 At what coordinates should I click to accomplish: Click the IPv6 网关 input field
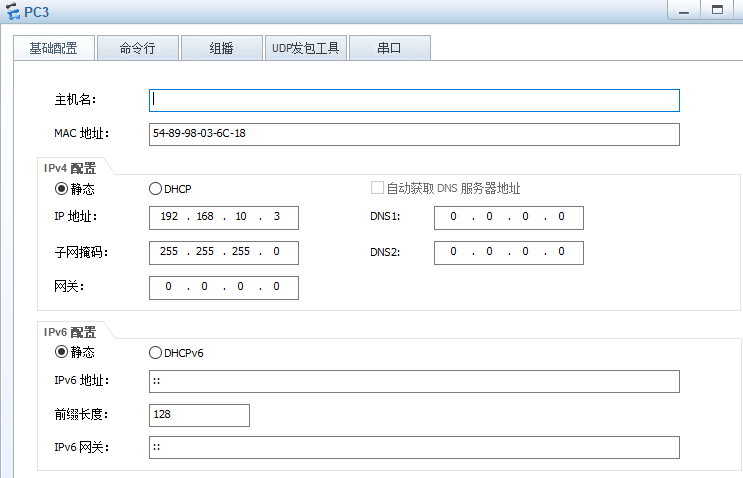tap(414, 447)
